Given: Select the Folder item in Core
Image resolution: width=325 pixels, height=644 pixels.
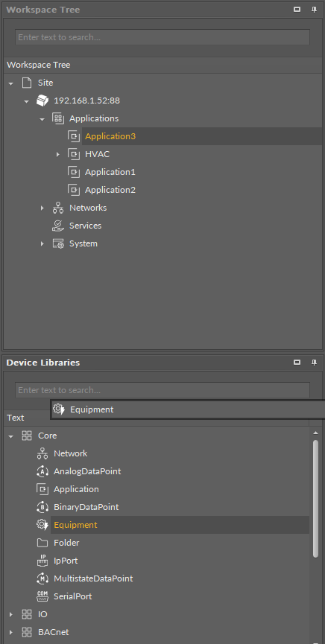Looking at the screenshot, I should [66, 543].
